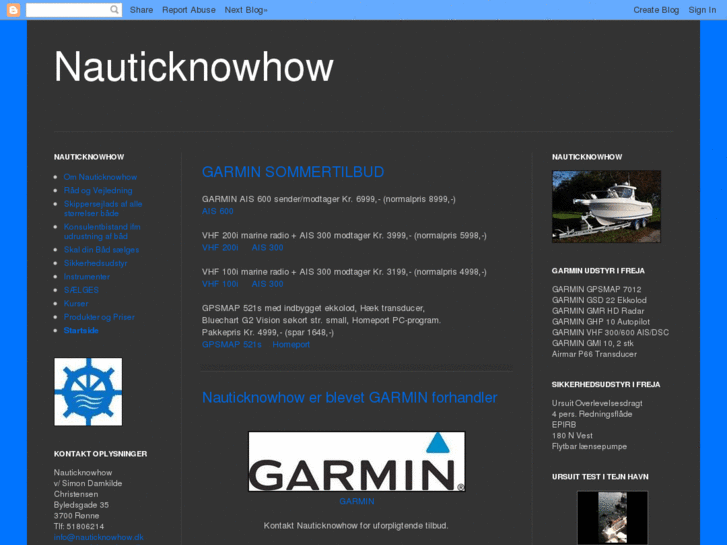This screenshot has width=727, height=545.
Task: Click the boat on trailer photo
Action: point(606,206)
